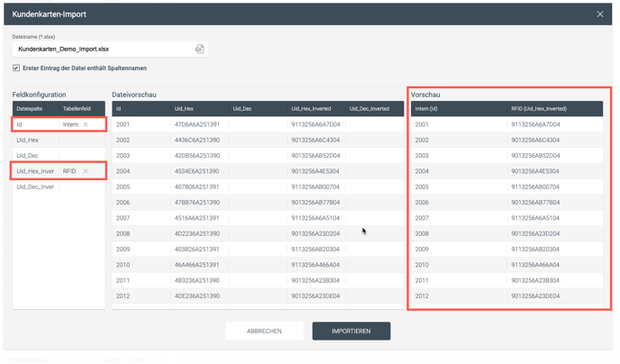This screenshot has width=620, height=364.
Task: Open Tabellenfeld selector for Uid_Hex row
Action: (82, 140)
